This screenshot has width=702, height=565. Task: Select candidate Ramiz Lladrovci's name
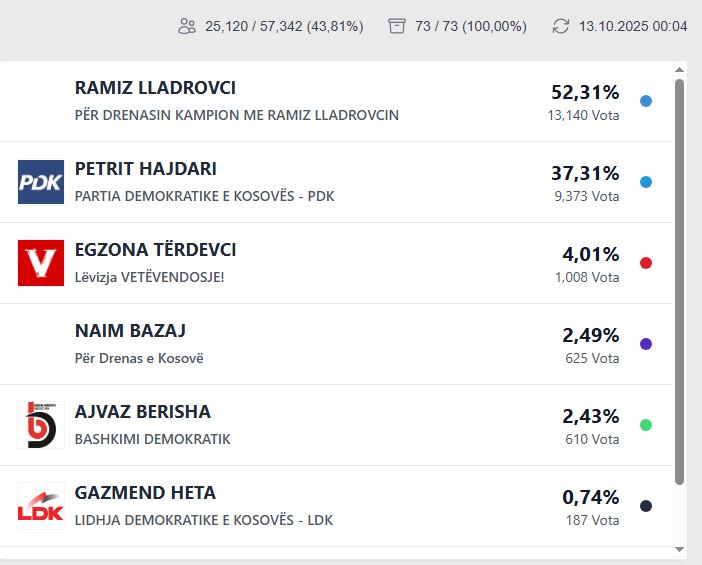click(155, 88)
